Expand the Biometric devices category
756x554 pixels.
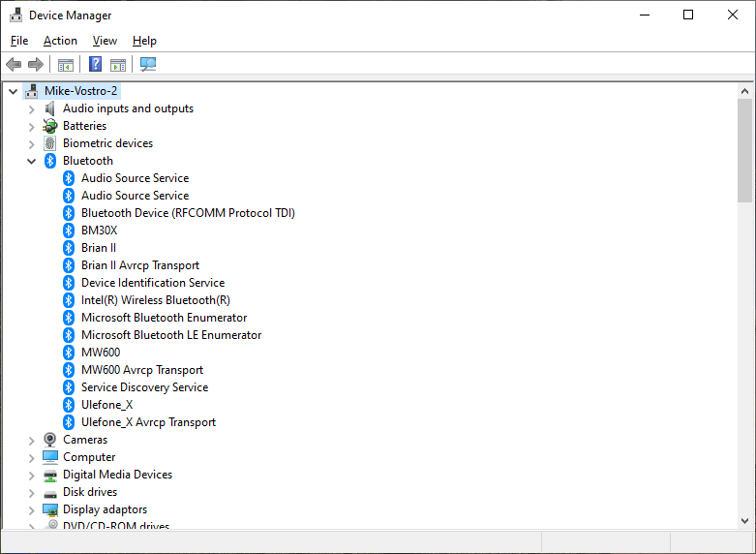tap(32, 144)
